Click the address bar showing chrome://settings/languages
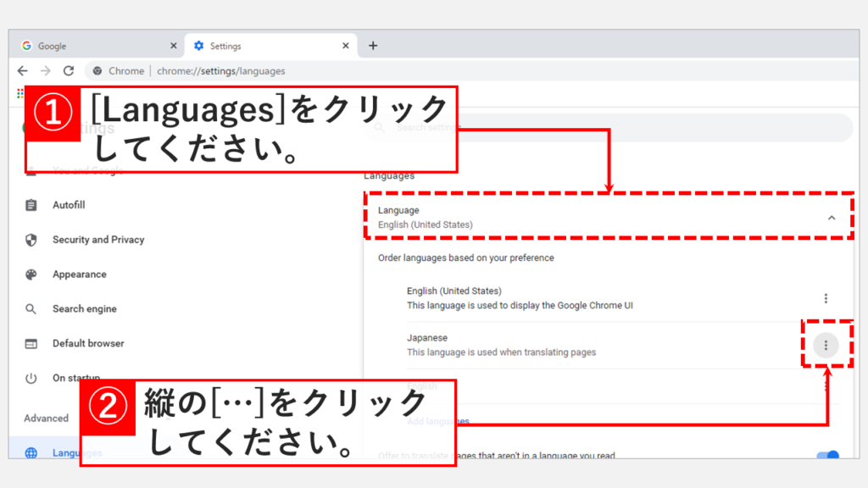 pos(220,71)
